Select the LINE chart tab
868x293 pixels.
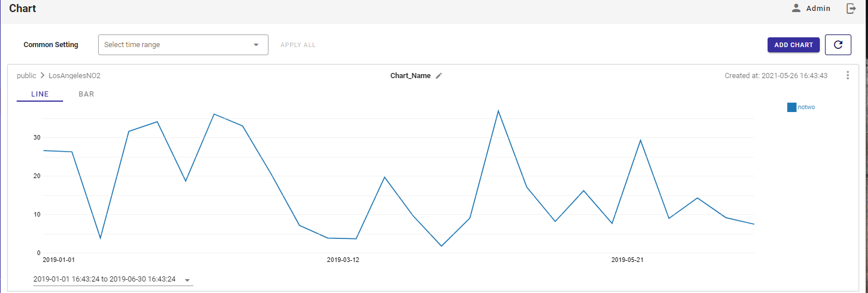40,94
